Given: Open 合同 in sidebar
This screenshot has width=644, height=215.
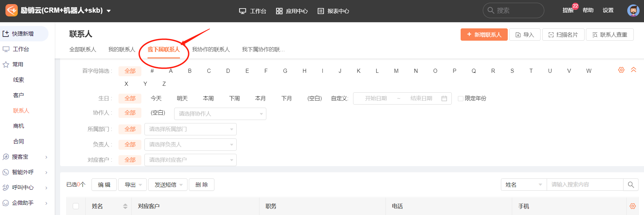Looking at the screenshot, I should (18, 142).
